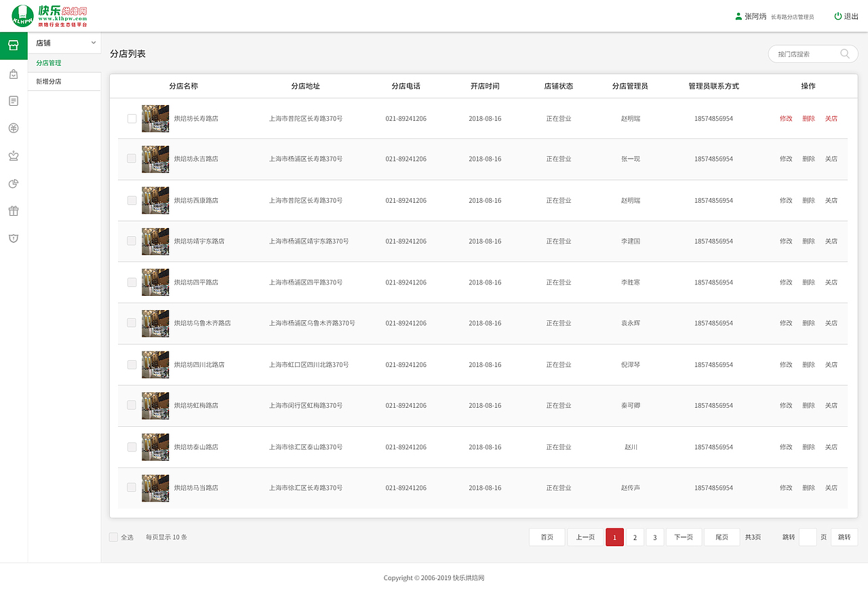Select page 2 in pagination
Viewport: 868px width, 591px height.
635,537
